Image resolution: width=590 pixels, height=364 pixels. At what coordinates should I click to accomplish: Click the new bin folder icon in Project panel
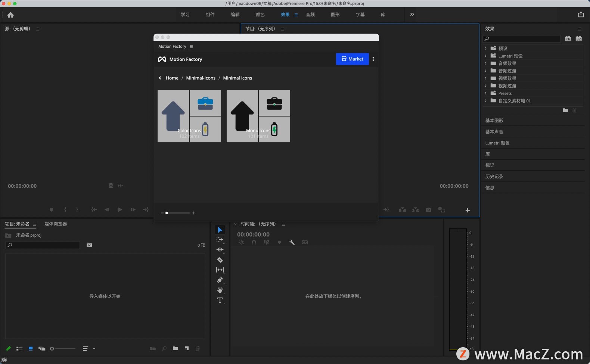pyautogui.click(x=175, y=348)
